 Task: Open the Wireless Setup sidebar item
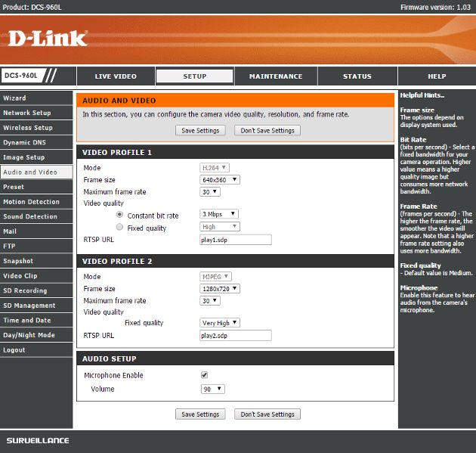(36, 128)
